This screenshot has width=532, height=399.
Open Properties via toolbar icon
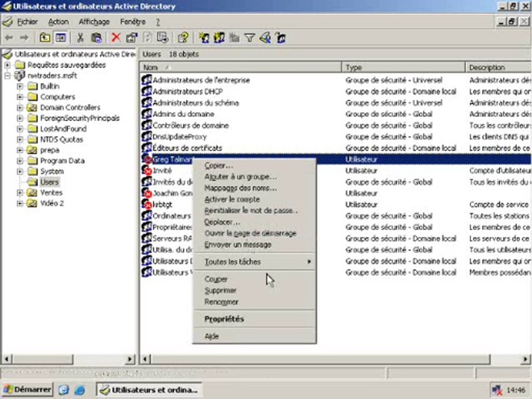coord(132,38)
